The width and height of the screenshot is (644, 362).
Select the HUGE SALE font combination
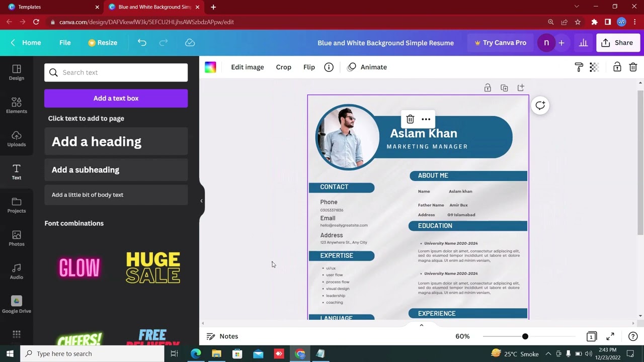point(153,268)
